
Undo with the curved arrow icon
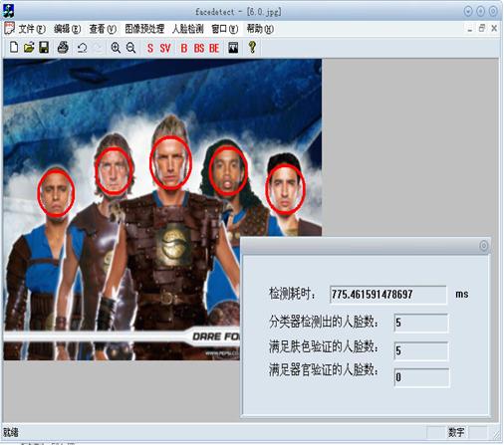click(82, 48)
